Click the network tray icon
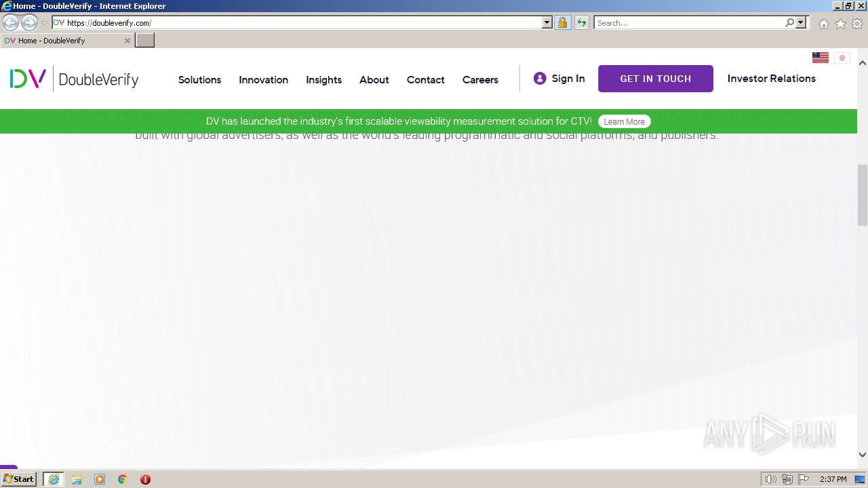Screen dimensions: 868x488 [787, 479]
